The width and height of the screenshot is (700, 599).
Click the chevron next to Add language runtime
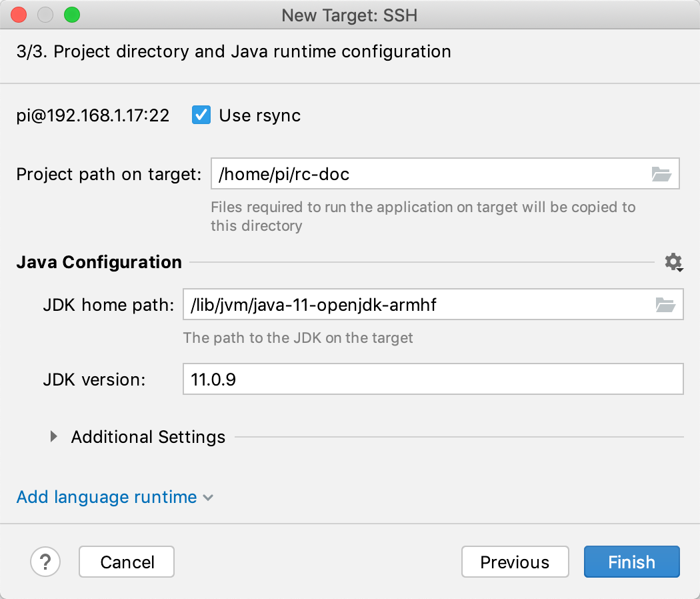coord(207,498)
